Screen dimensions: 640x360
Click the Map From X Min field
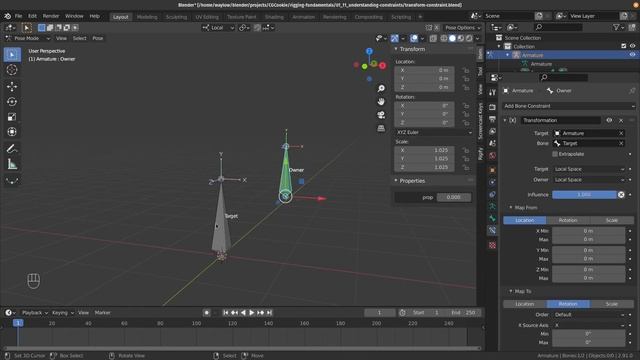click(x=589, y=231)
